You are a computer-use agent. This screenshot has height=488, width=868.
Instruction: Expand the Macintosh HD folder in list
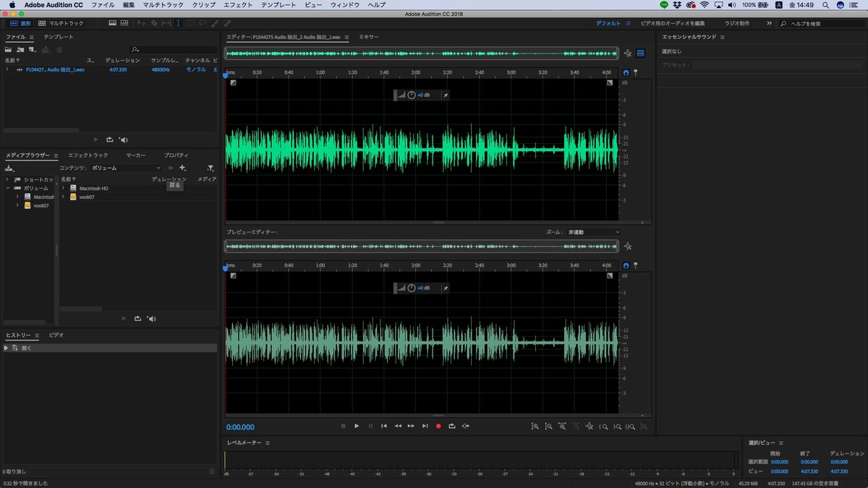63,188
